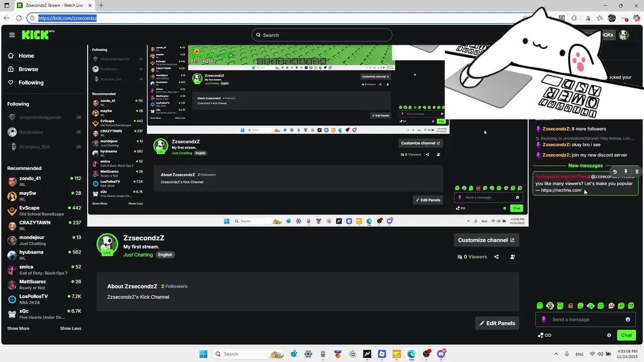Screen dimensions: 644x362
Task: Switch to the ZzsecondzZ Stream browser tab
Action: pyautogui.click(x=54, y=6)
